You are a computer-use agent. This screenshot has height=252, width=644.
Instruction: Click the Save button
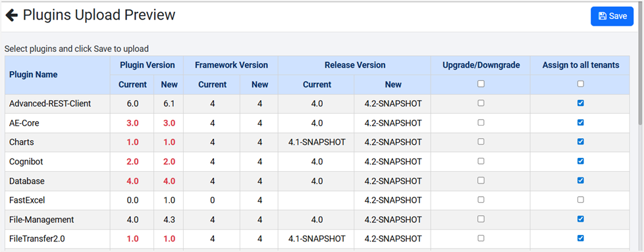click(612, 16)
